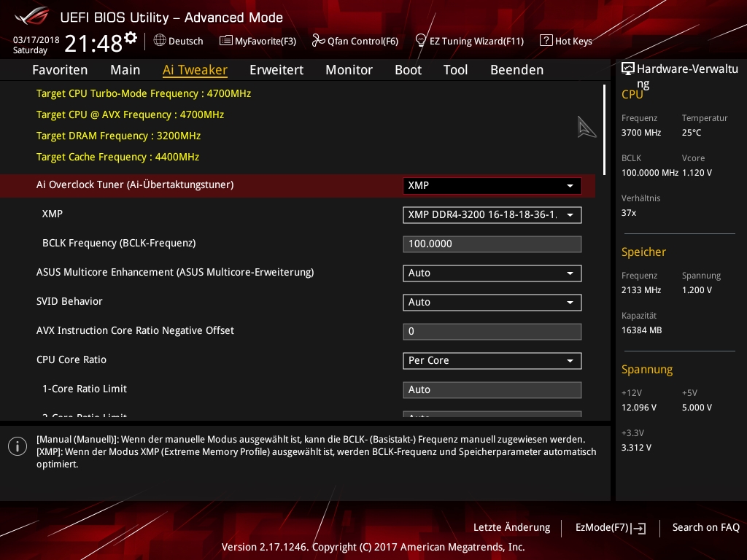Click the EZ Tuning Wizard bulb icon

click(x=421, y=41)
